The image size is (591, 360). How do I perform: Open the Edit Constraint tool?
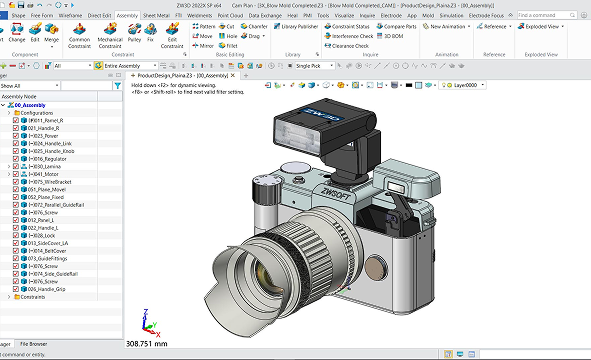[x=172, y=35]
